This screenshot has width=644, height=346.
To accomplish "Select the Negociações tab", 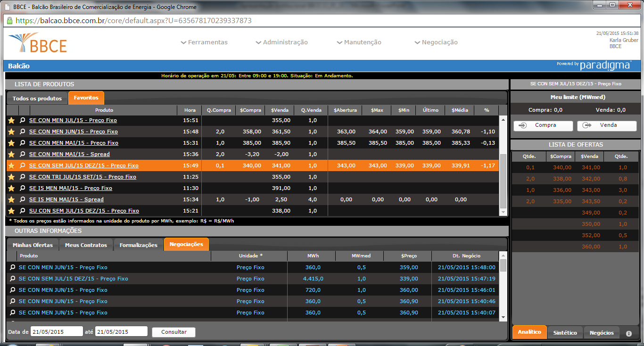I will pos(186,244).
